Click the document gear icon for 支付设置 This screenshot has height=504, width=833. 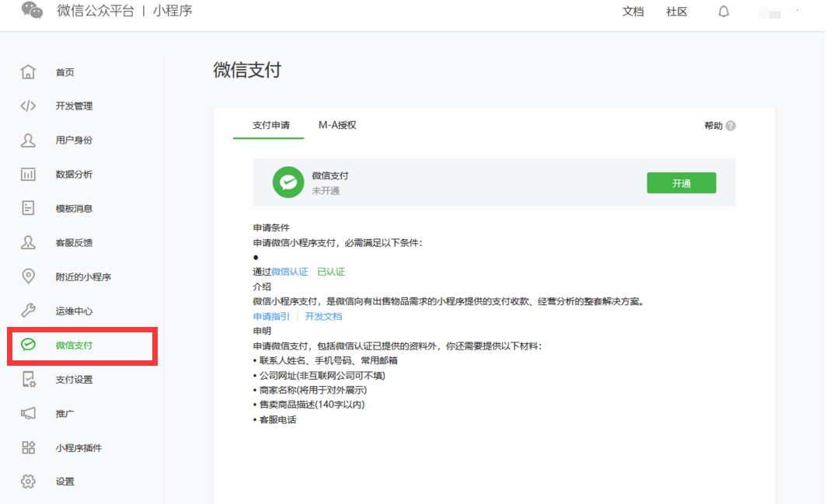pos(28,379)
